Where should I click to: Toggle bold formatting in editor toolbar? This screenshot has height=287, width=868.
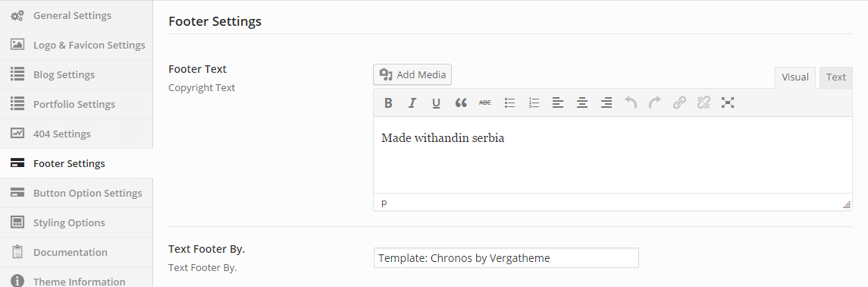click(x=388, y=103)
